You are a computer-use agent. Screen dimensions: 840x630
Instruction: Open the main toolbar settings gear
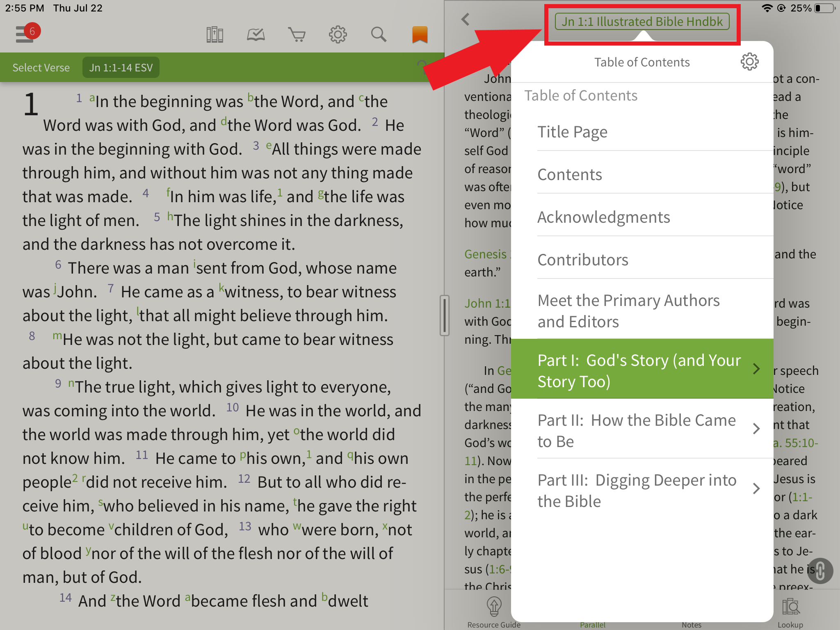(338, 34)
